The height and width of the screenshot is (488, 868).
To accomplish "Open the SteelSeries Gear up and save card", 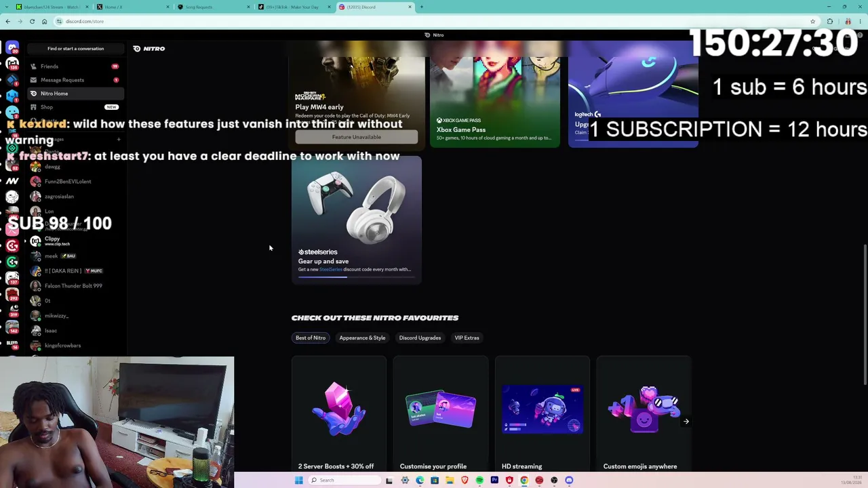I will pos(357,220).
